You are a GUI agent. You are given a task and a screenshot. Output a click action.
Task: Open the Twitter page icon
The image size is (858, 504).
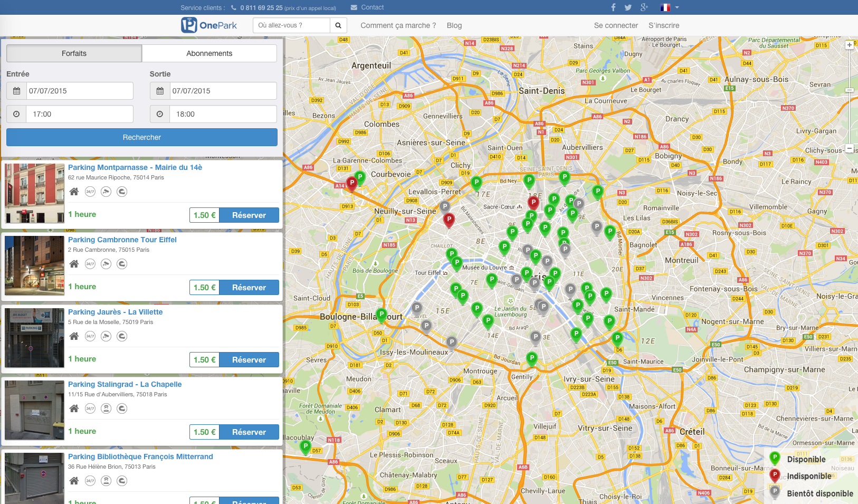coord(628,7)
